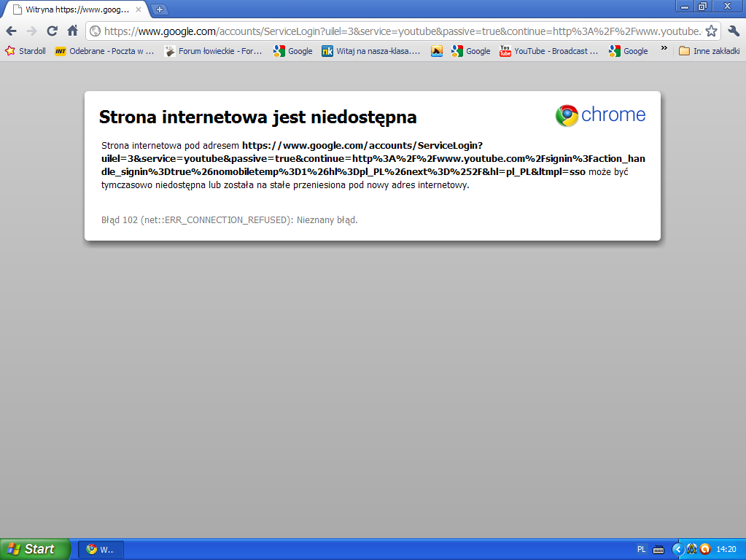Click the on-screen keyboard icon in the taskbar
Screen dimensions: 746x560
tap(658, 550)
